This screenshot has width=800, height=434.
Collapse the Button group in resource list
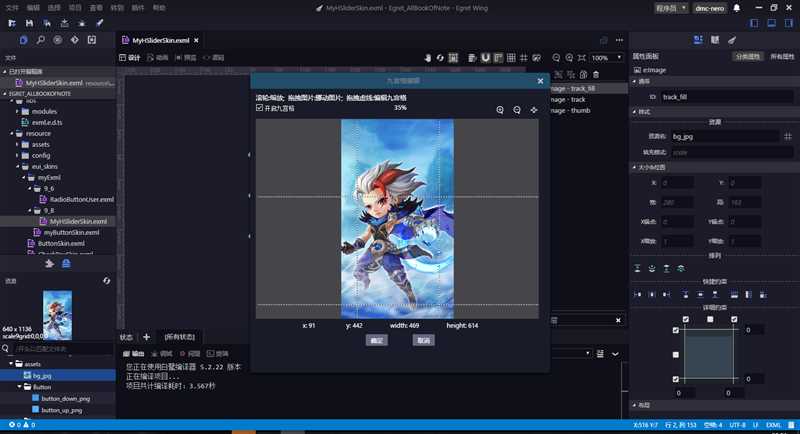(19, 387)
